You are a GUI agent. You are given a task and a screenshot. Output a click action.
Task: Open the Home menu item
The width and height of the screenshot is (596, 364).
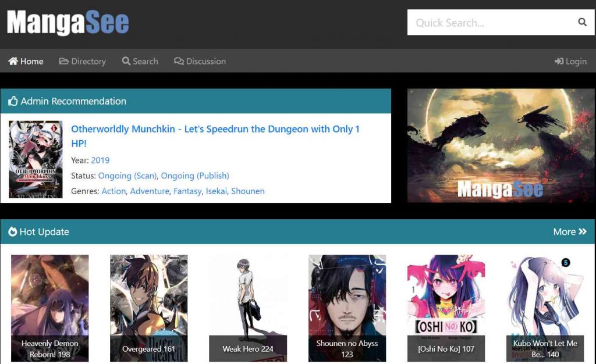coord(26,61)
